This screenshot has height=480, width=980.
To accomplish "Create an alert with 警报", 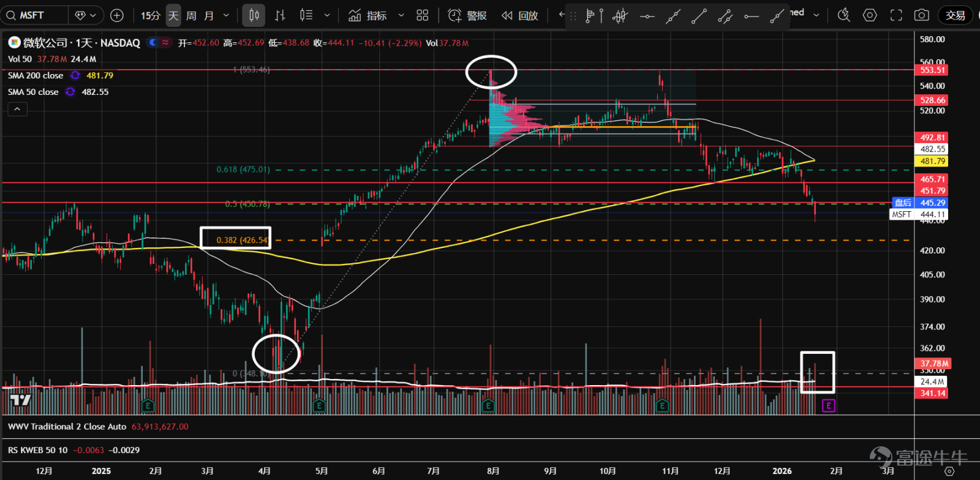I will 467,15.
